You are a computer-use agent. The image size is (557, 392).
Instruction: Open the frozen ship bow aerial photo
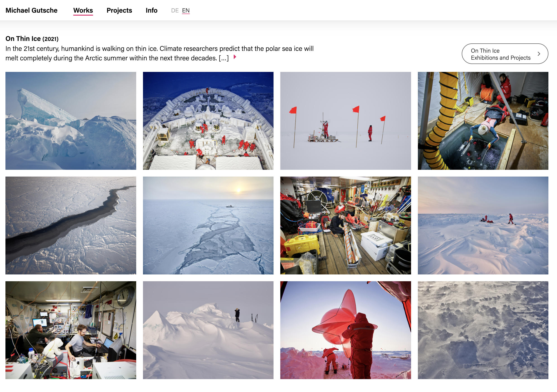(208, 121)
